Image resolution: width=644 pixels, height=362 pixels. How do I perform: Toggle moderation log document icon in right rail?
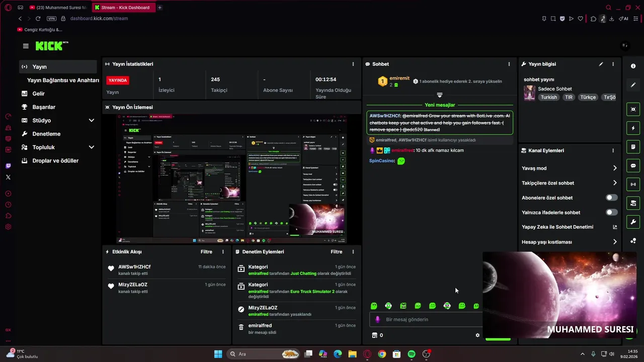click(633, 147)
